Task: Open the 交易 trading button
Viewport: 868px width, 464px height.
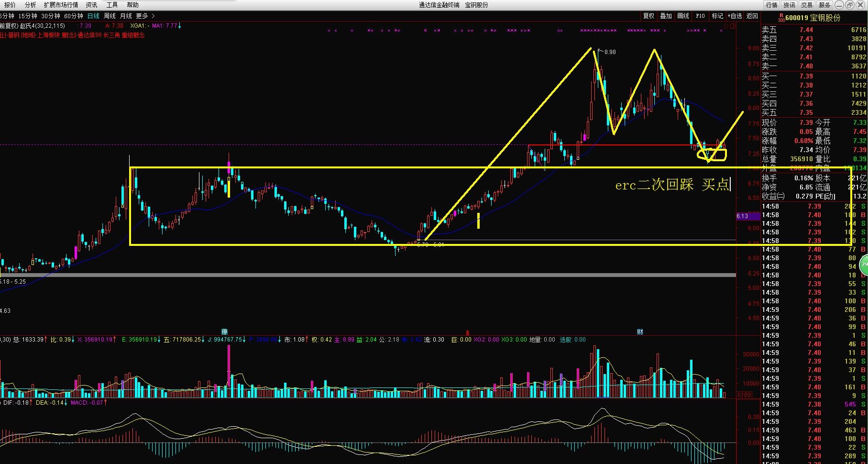Action: (807, 5)
